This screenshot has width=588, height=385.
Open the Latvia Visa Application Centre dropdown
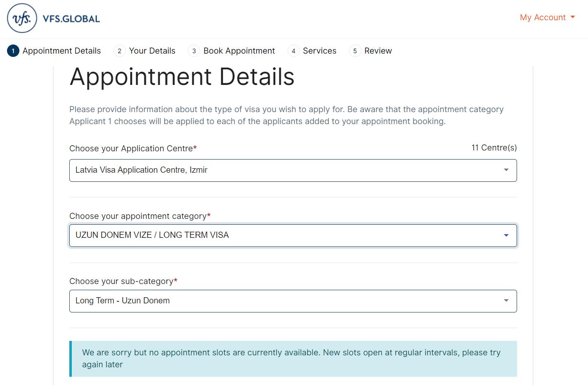pyautogui.click(x=285, y=170)
